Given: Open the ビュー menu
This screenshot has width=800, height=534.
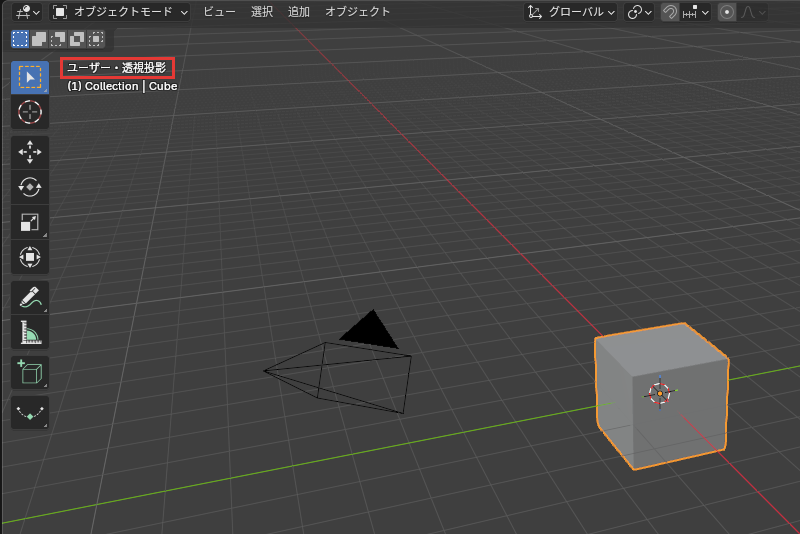Looking at the screenshot, I should [x=219, y=12].
